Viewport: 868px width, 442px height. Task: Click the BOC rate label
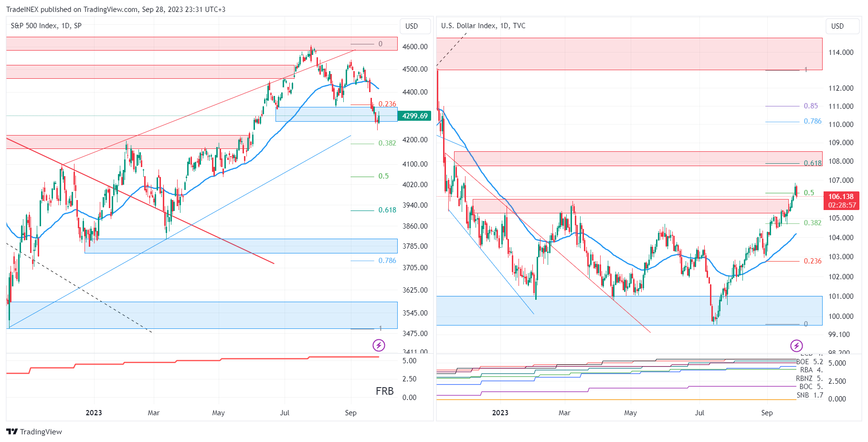pyautogui.click(x=811, y=387)
